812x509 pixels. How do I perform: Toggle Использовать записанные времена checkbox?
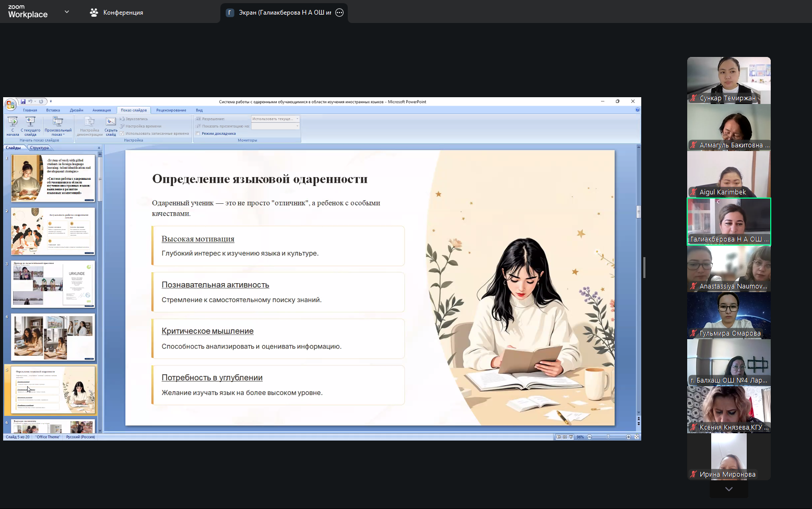coord(122,134)
